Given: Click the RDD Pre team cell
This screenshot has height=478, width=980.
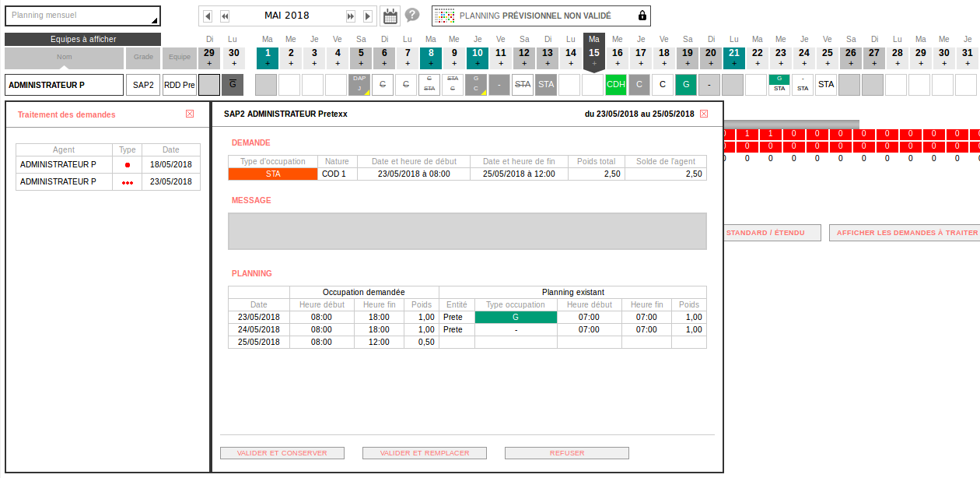Looking at the screenshot, I should pos(180,85).
